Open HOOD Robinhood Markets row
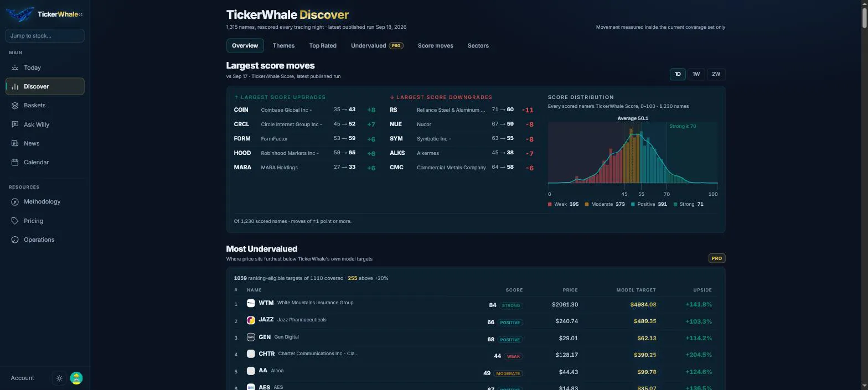Screen dimensions: 868x390 click(x=304, y=153)
